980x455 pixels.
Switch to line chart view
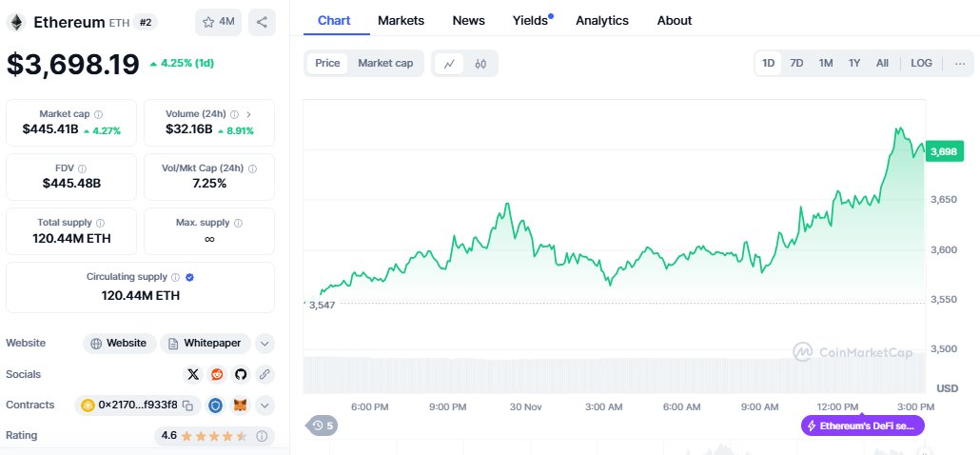[x=449, y=64]
